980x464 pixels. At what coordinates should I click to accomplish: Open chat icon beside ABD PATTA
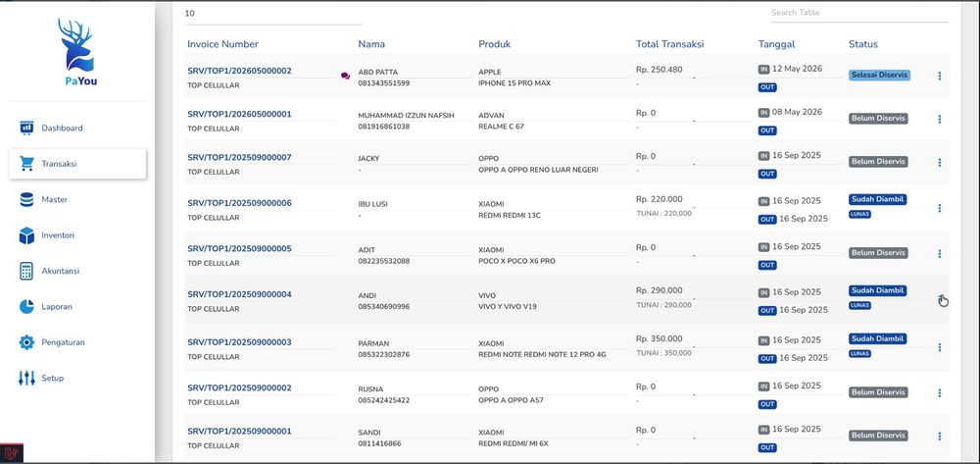(346, 77)
